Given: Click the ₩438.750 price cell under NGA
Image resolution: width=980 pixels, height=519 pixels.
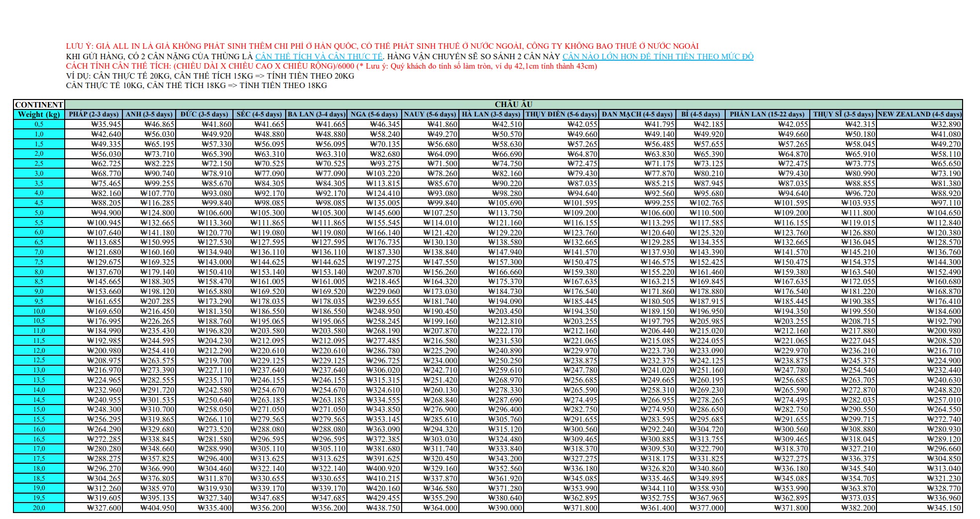Looking at the screenshot, I should 383,508.
